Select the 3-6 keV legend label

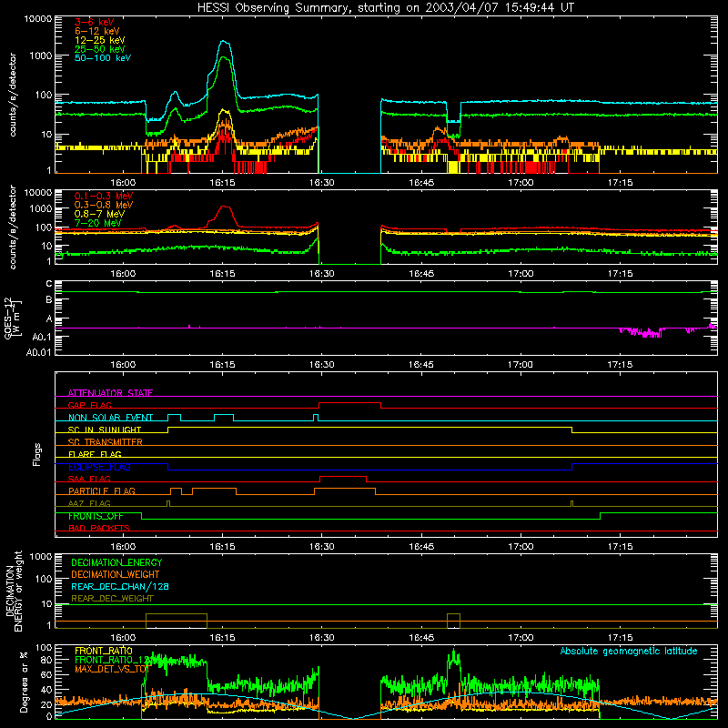pos(95,22)
